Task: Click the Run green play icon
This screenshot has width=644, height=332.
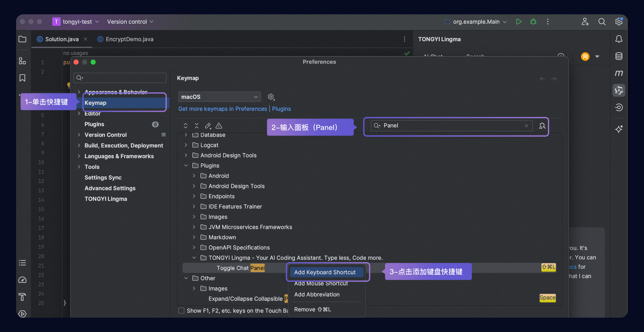Action: [x=519, y=22]
